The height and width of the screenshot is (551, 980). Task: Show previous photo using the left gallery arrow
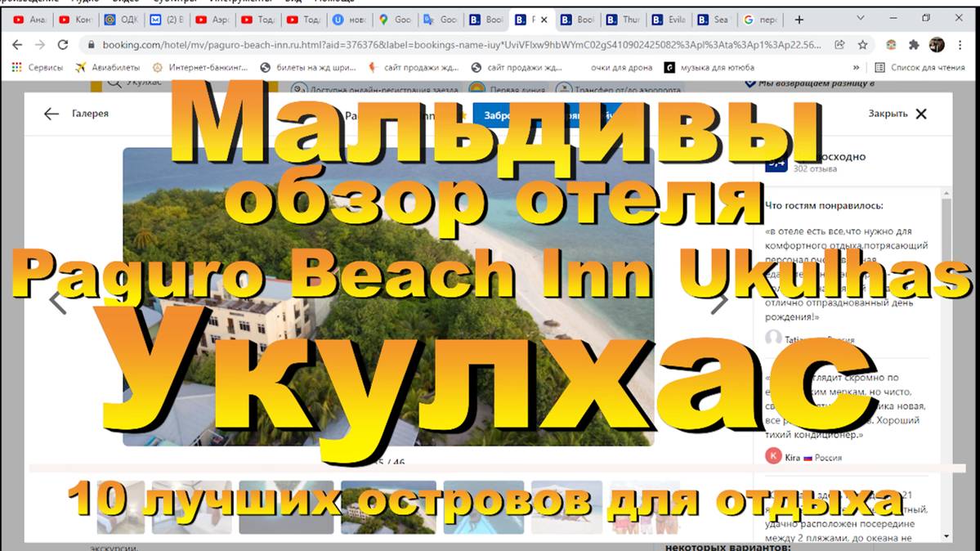tap(57, 302)
